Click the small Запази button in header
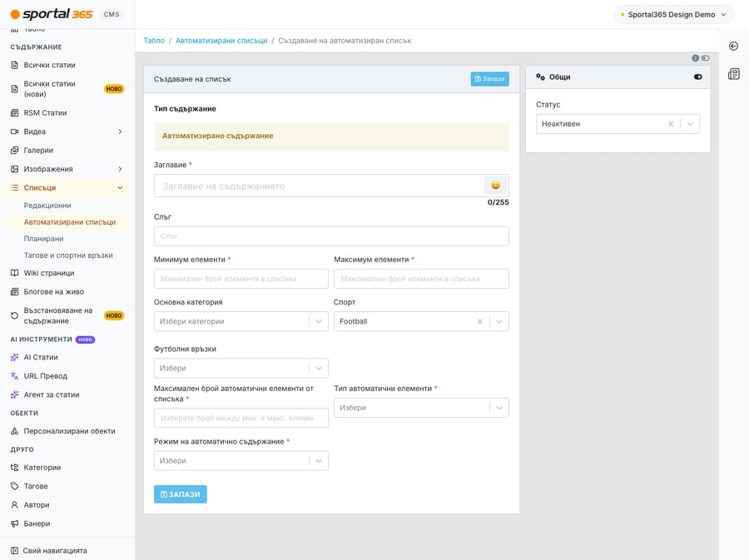This screenshot has width=749, height=560. (x=489, y=79)
